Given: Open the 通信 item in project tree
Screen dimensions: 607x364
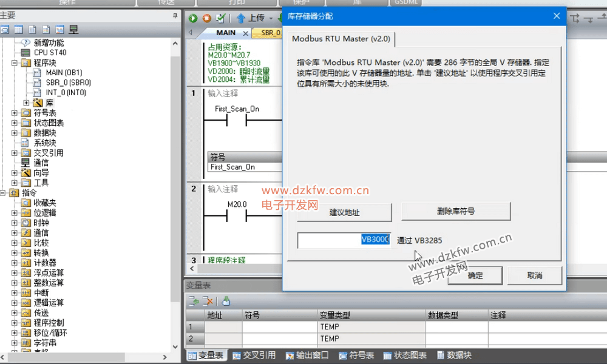Looking at the screenshot, I should (x=41, y=163).
